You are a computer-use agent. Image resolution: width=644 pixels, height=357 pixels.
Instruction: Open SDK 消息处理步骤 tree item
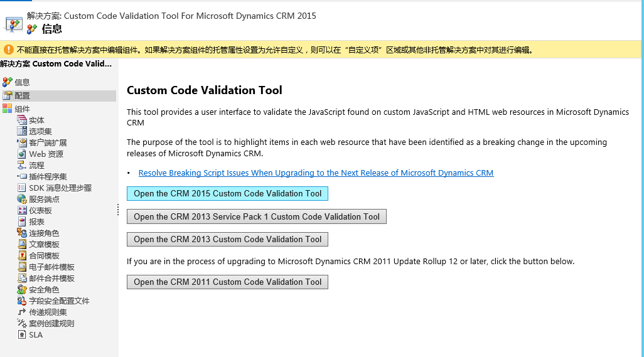[60, 188]
